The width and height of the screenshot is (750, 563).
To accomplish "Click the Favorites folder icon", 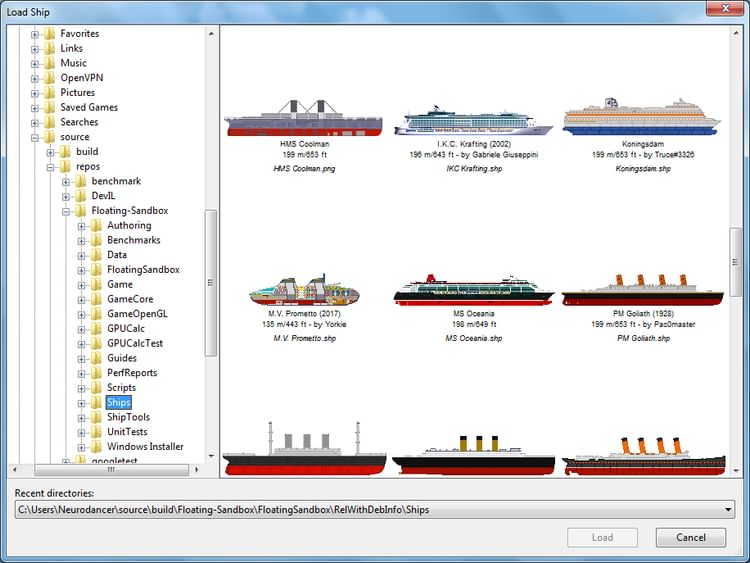I will pyautogui.click(x=50, y=33).
